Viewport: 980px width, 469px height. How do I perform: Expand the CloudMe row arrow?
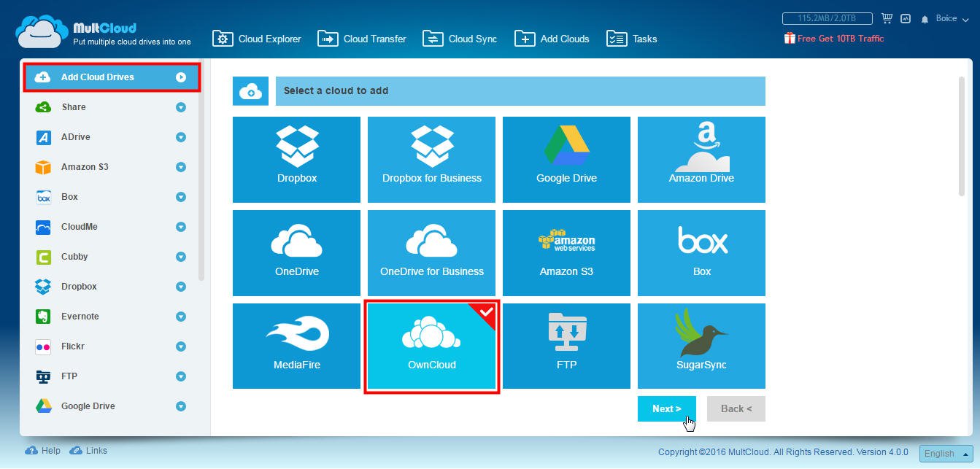(181, 227)
